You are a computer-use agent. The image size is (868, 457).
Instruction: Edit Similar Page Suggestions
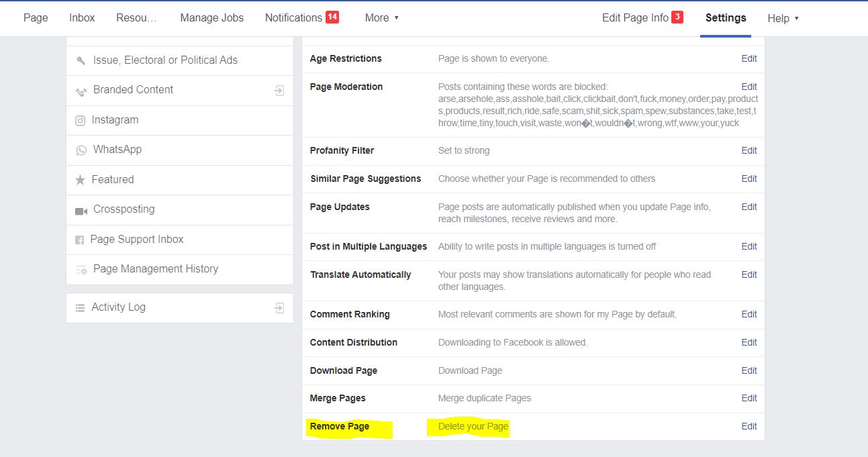pos(749,179)
